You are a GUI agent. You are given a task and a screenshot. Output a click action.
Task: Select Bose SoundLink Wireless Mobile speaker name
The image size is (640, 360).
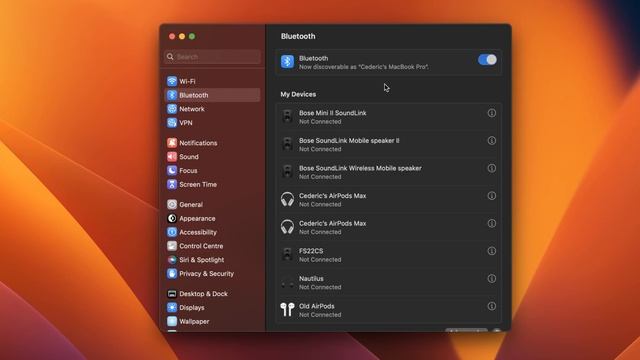[360, 168]
